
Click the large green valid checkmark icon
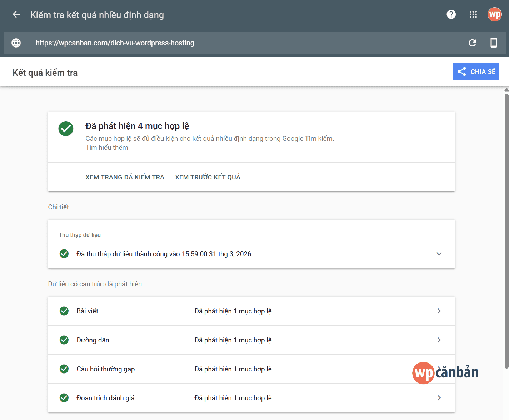66,129
